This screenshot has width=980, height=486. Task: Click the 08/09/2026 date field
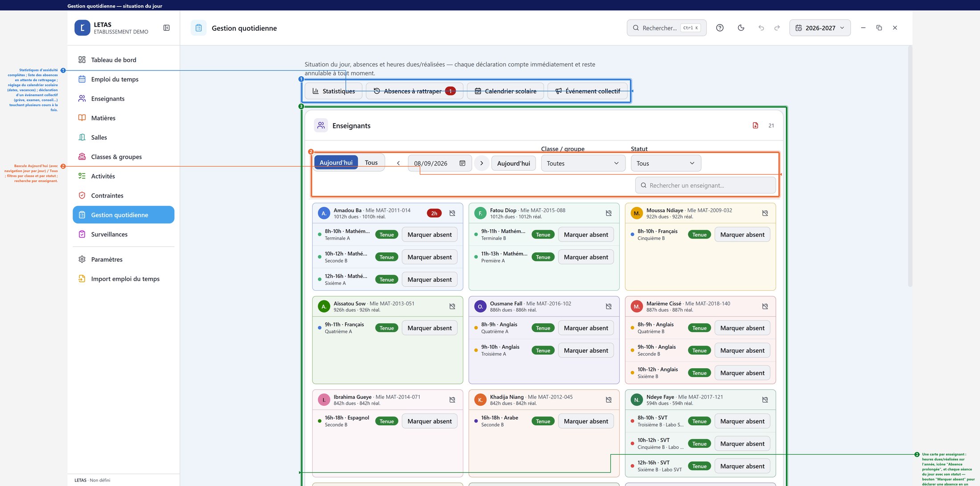tap(440, 163)
